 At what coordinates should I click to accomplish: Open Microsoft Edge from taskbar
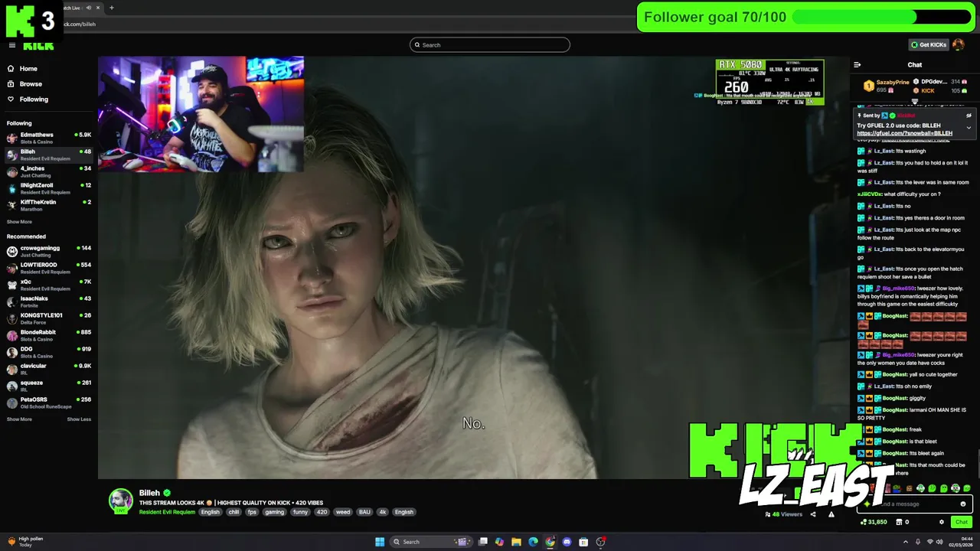tap(533, 542)
